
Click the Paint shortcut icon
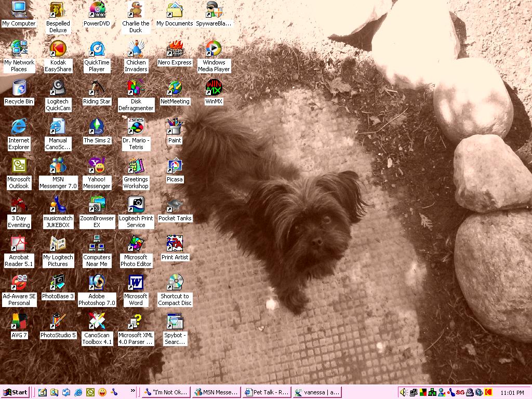(175, 131)
